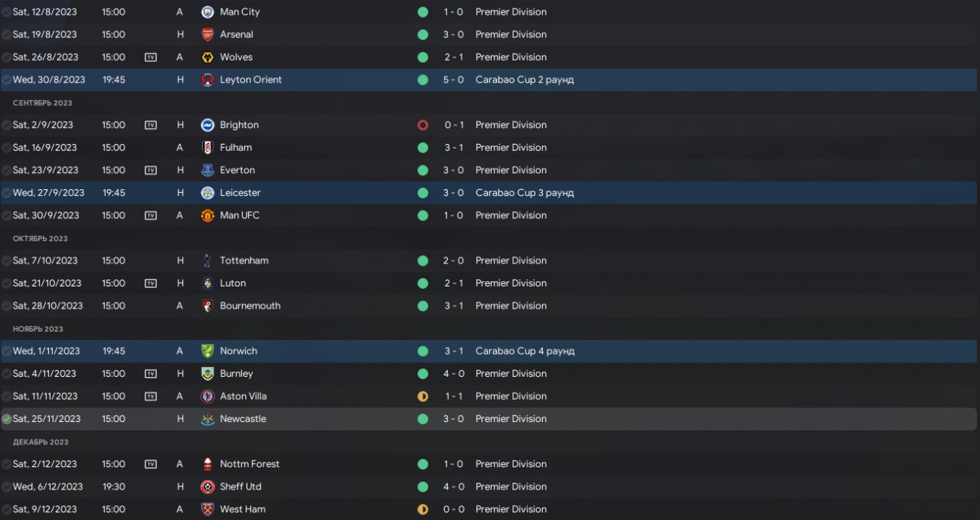The width and height of the screenshot is (980, 520).
Task: Click the yellow draw indicator for Aston Villa
Action: 423,396
